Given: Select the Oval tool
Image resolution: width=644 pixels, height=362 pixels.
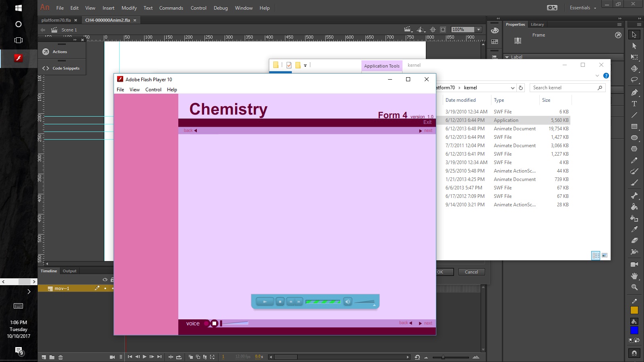Looking at the screenshot, I should tap(634, 138).
